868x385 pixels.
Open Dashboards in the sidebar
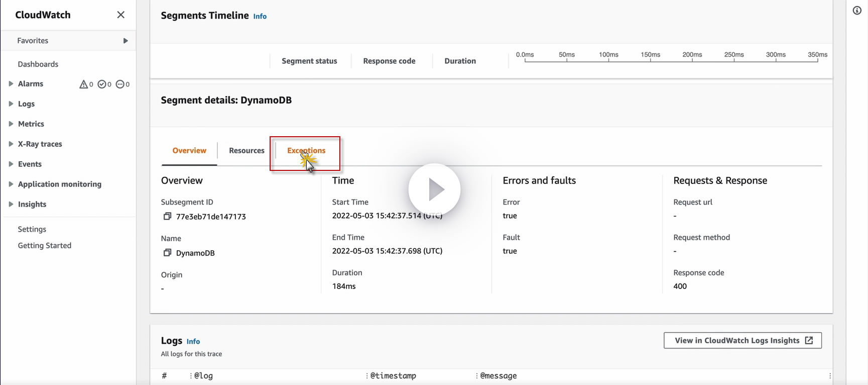click(38, 64)
